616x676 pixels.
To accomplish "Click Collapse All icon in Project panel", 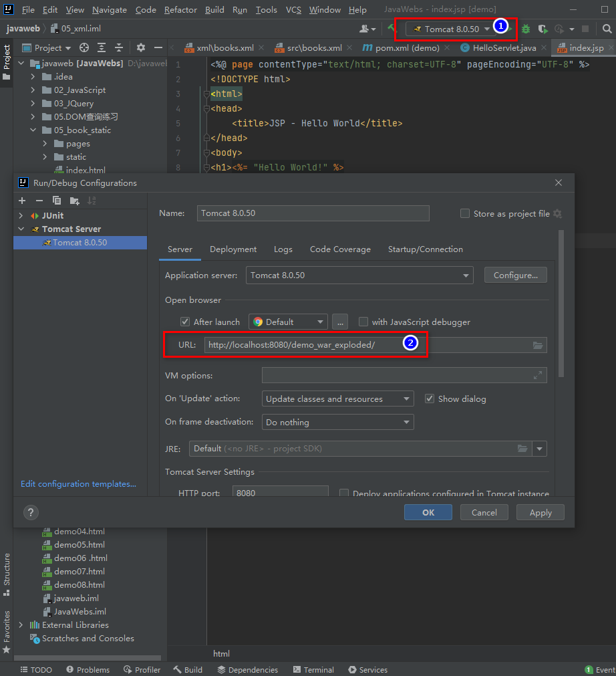I will coord(119,48).
